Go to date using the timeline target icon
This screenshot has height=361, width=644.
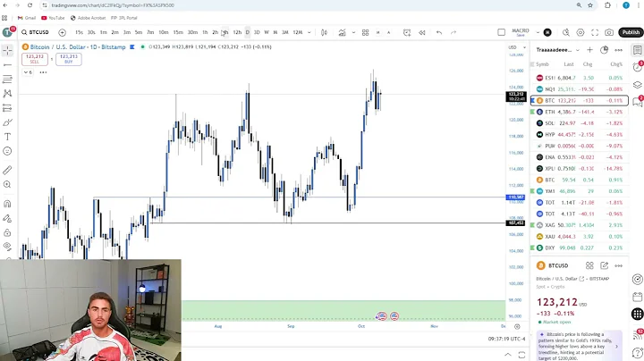[517, 326]
